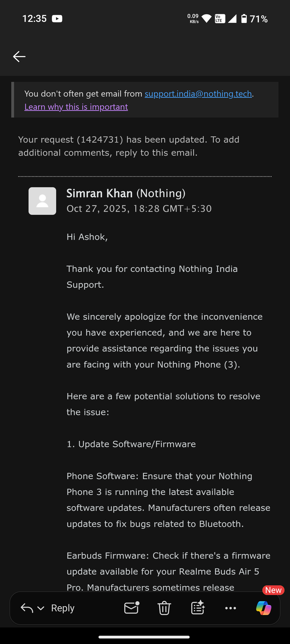
Task: Tap the reply arrow icon
Action: [27, 608]
